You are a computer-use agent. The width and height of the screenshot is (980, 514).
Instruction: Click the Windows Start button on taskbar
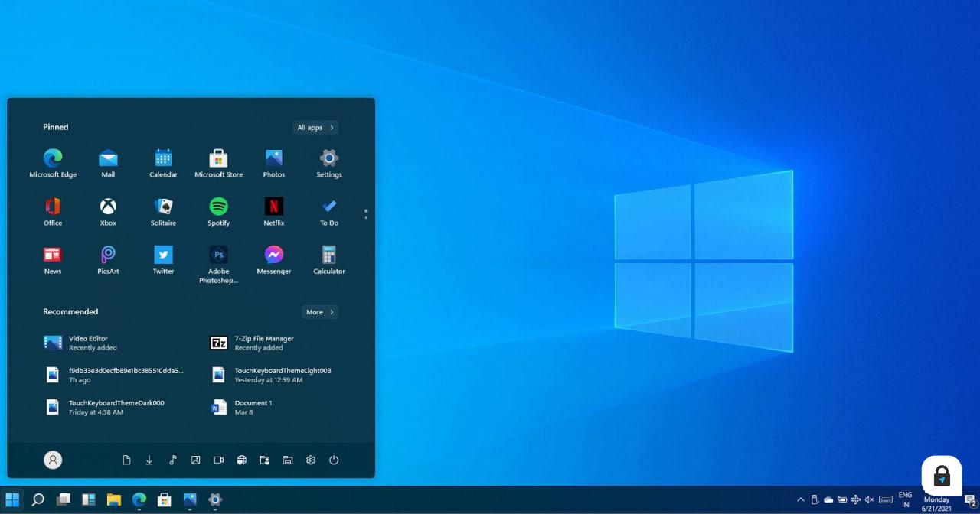pyautogui.click(x=12, y=499)
